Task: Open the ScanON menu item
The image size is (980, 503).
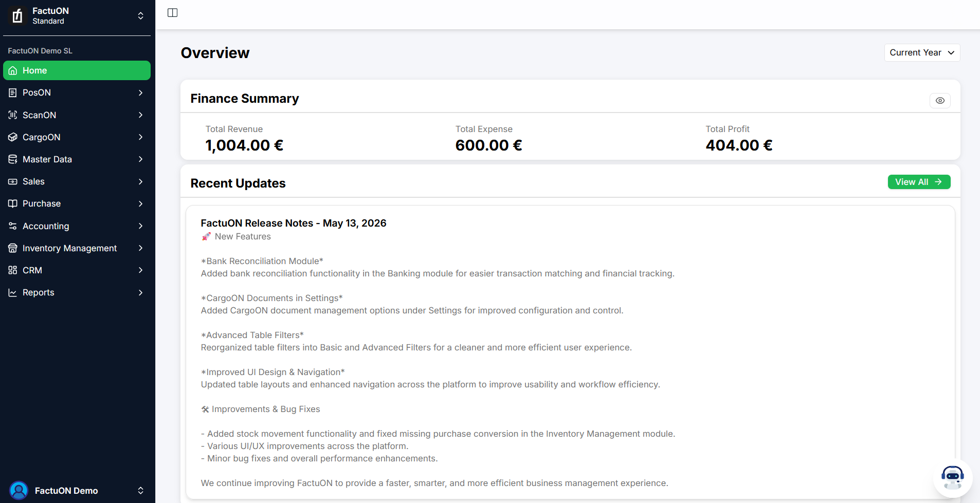Action: pos(77,115)
